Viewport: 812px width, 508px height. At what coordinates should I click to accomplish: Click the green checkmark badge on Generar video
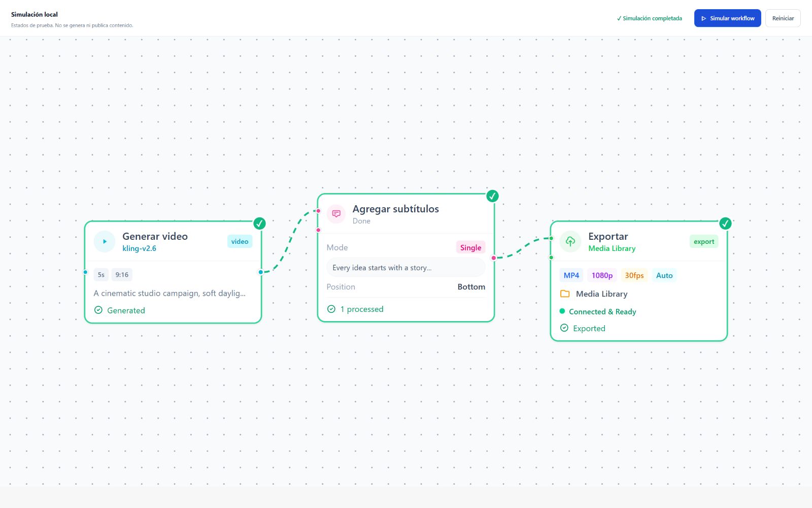tap(259, 224)
